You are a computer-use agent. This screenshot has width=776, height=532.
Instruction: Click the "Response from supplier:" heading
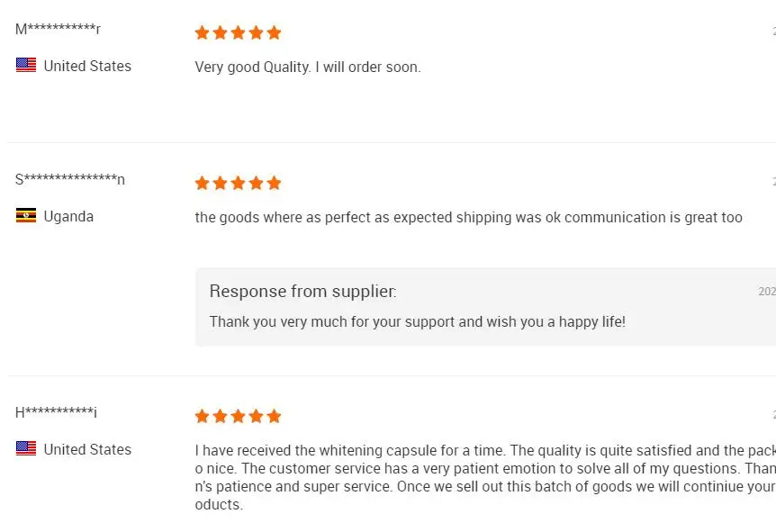(x=302, y=291)
